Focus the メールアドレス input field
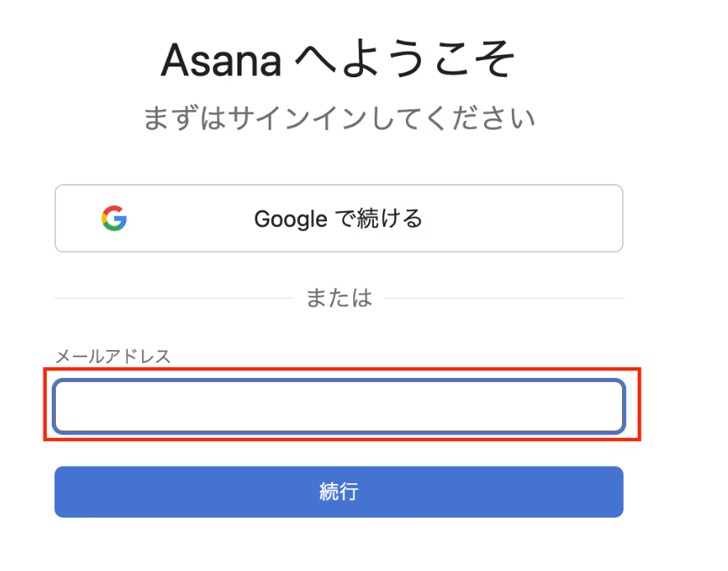This screenshot has width=728, height=571. tap(339, 406)
